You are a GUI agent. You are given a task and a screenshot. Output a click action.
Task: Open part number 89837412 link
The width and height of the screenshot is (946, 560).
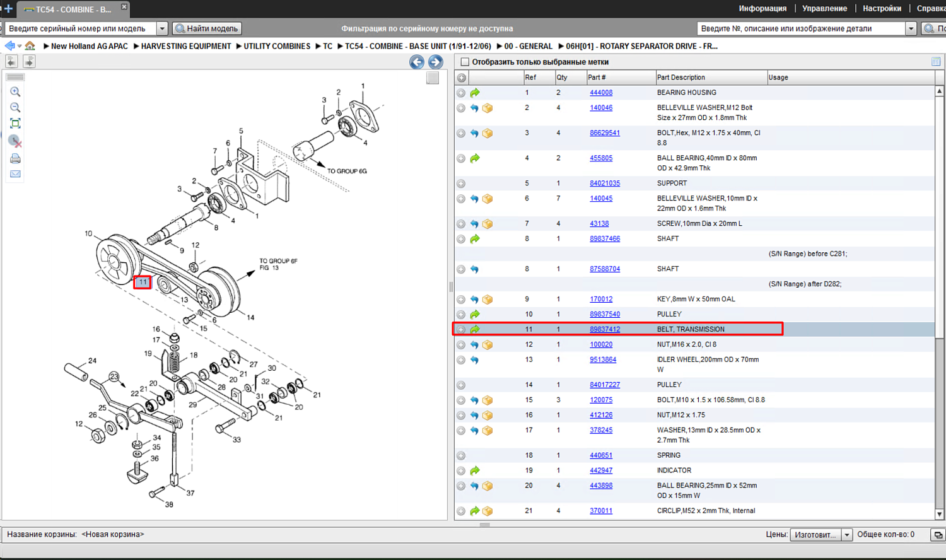coord(605,329)
